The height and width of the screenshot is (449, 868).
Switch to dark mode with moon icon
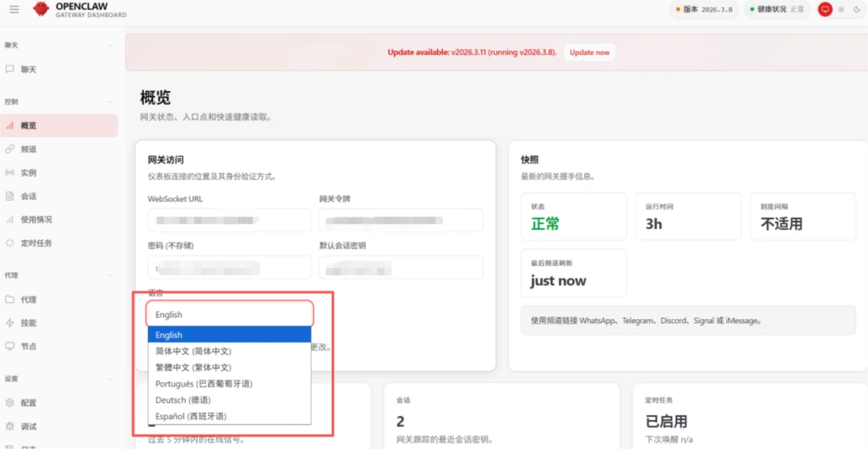click(x=857, y=10)
